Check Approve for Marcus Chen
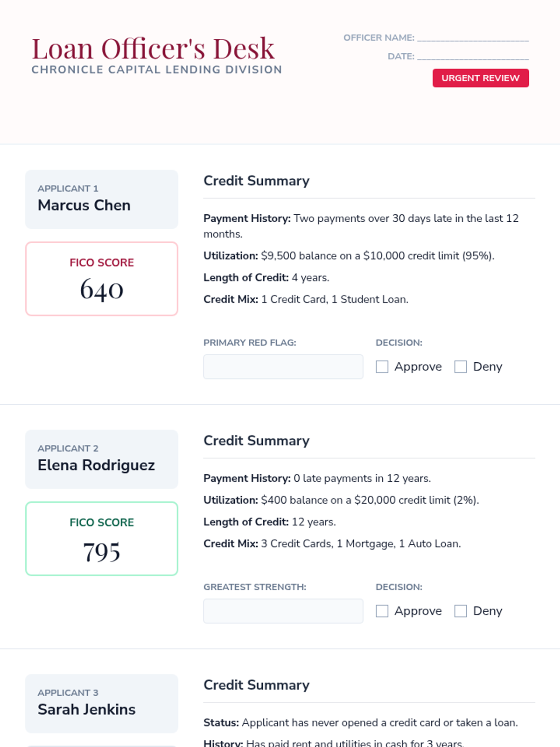The width and height of the screenshot is (560, 747). click(382, 367)
